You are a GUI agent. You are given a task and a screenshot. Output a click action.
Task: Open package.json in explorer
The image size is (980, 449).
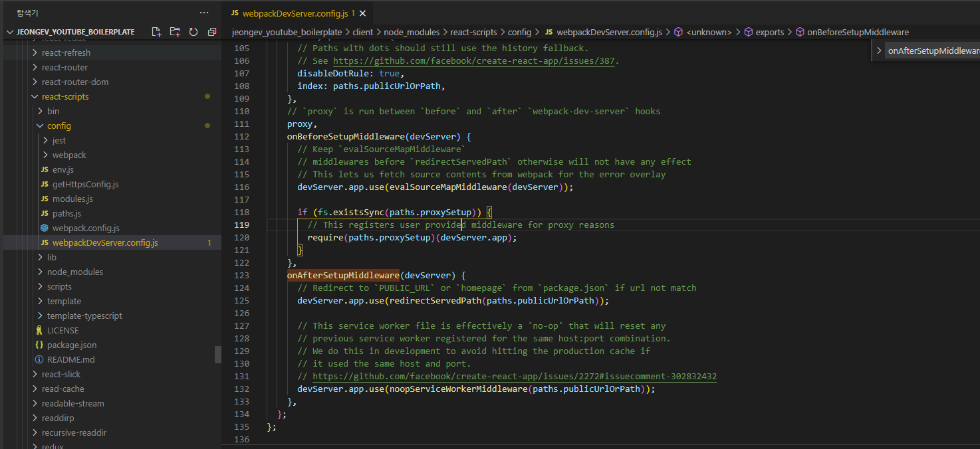coord(112,345)
